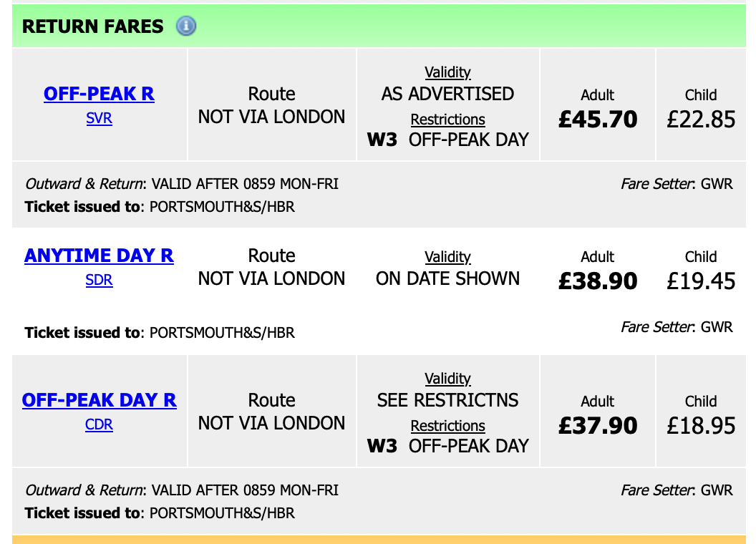Click Validity link above ON DATE SHOWN
This screenshot has width=756, height=544.
pos(447,257)
